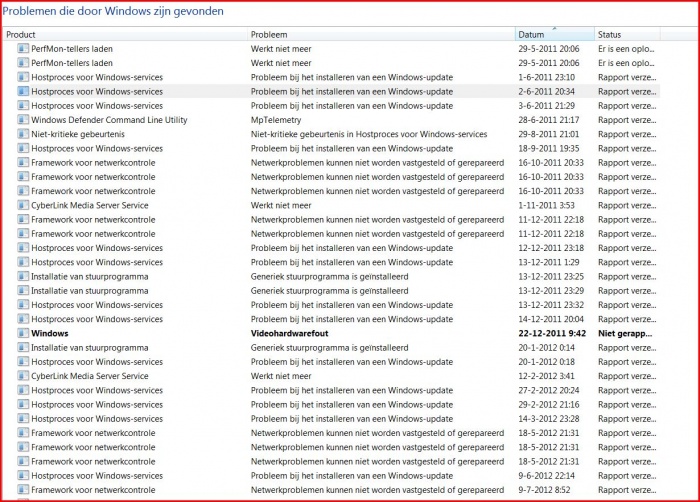
Task: Select the date '13-12-2011 1:29'
Action: pyautogui.click(x=549, y=262)
